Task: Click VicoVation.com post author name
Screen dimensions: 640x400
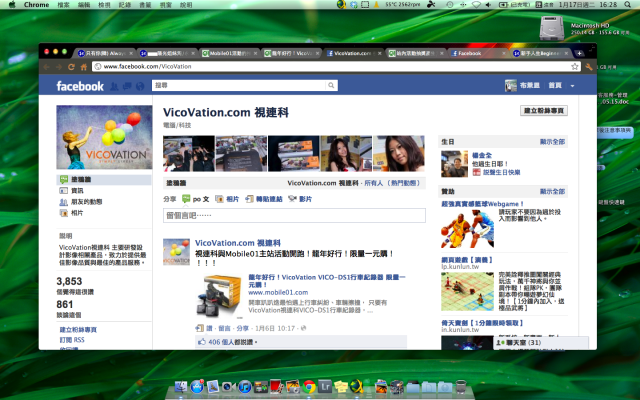Action: coord(238,243)
